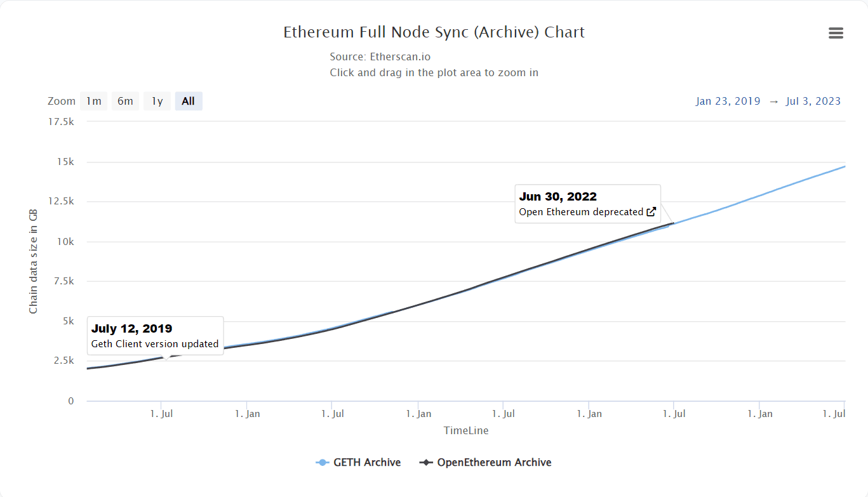Click the blue GETH Archive legend marker
Image resolution: width=868 pixels, height=497 pixels.
click(322, 463)
